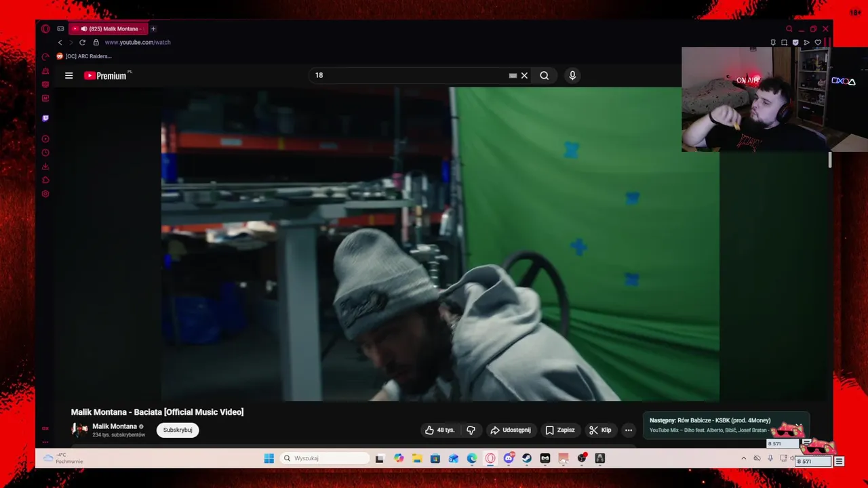Click the pin icon in address bar
Screen dimensions: 868x488
pyautogui.click(x=773, y=42)
